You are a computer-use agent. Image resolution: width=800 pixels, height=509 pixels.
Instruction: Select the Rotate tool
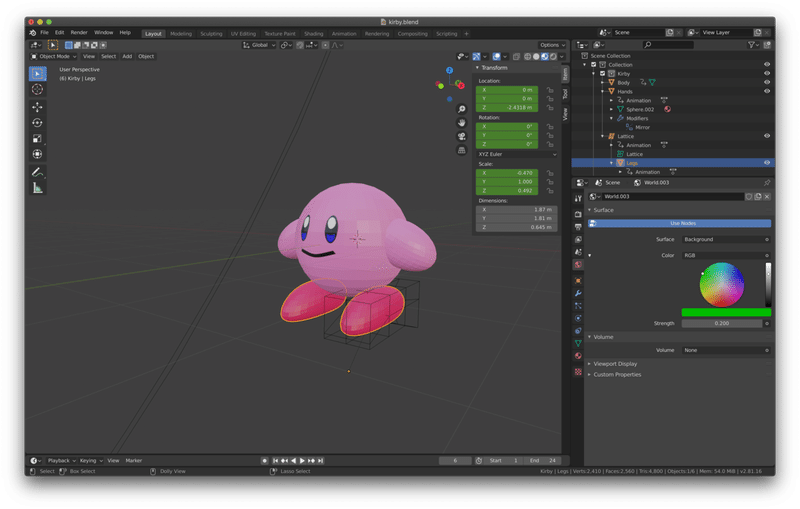click(38, 123)
